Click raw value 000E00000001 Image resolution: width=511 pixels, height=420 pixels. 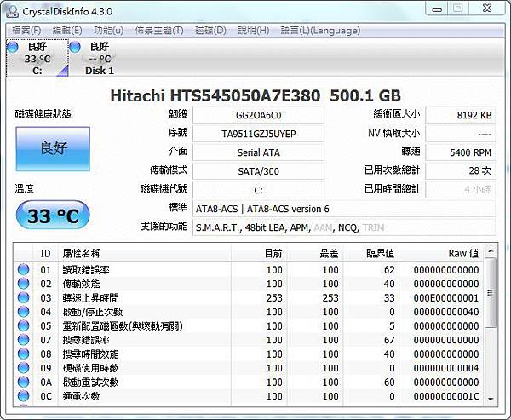point(446,297)
